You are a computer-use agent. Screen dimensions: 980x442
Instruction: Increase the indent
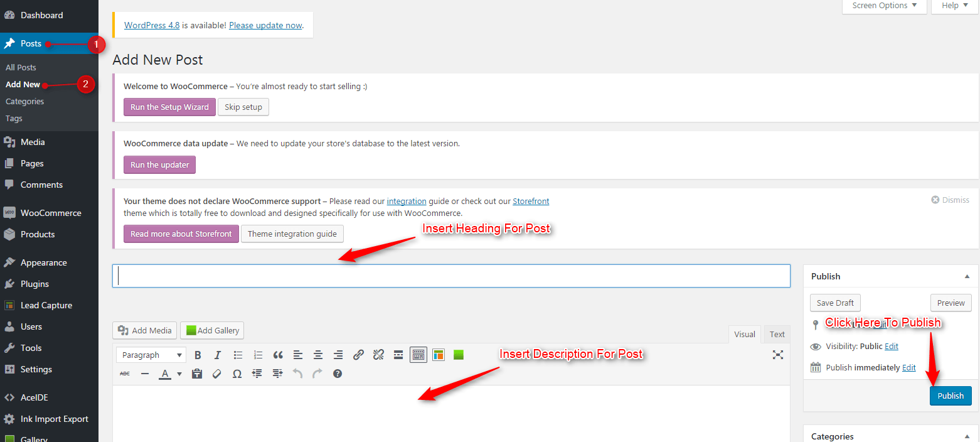pyautogui.click(x=277, y=374)
